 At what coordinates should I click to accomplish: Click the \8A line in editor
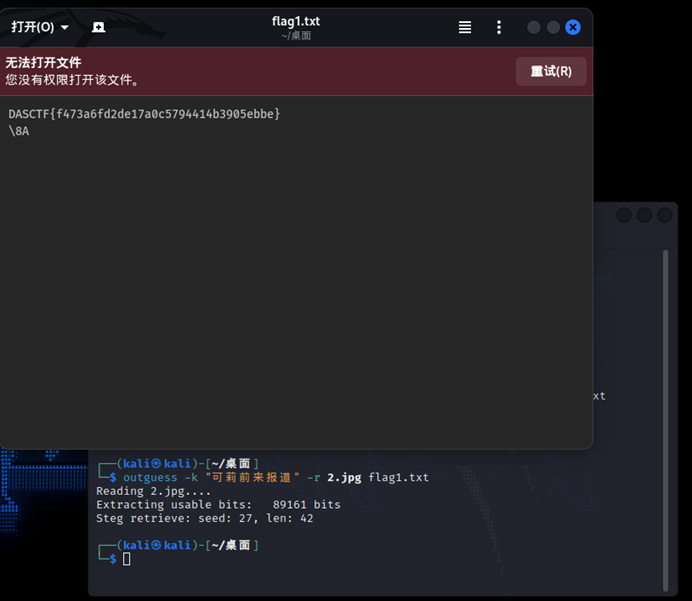coord(19,131)
